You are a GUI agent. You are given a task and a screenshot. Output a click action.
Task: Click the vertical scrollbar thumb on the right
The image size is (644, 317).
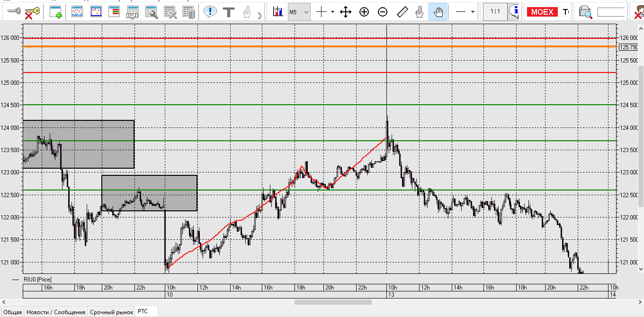click(642, 136)
